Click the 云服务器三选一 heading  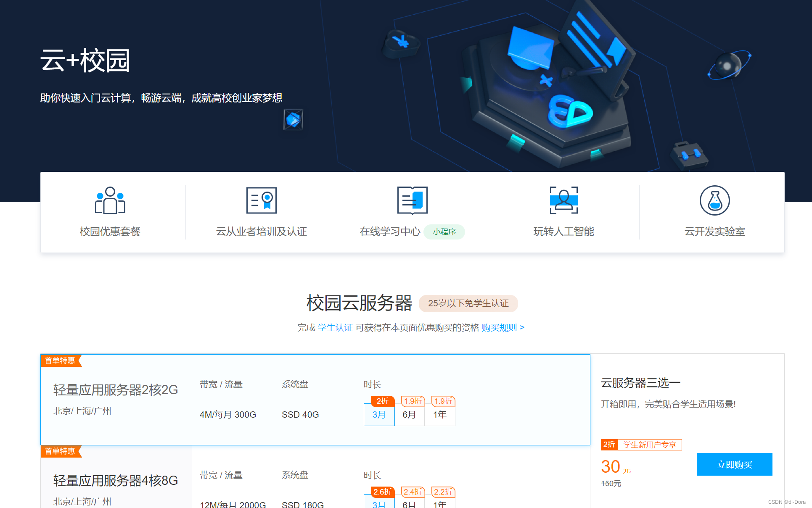point(640,383)
